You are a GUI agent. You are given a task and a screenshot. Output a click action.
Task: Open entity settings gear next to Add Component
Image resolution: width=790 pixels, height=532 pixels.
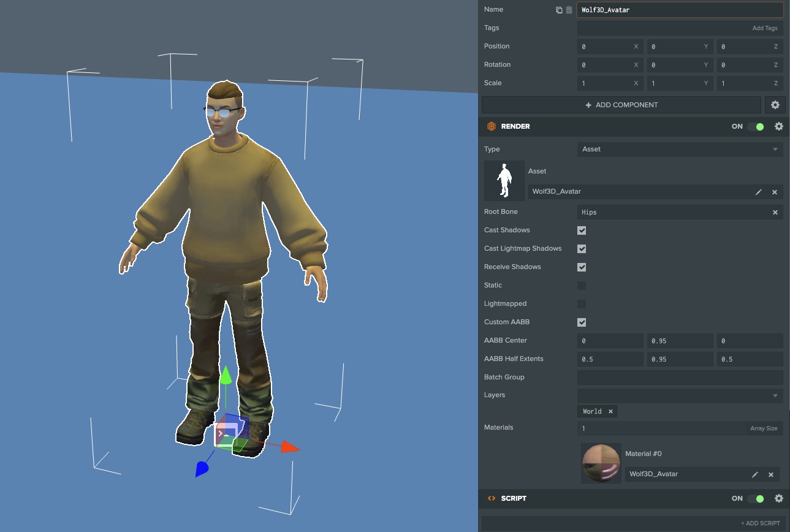pos(775,105)
